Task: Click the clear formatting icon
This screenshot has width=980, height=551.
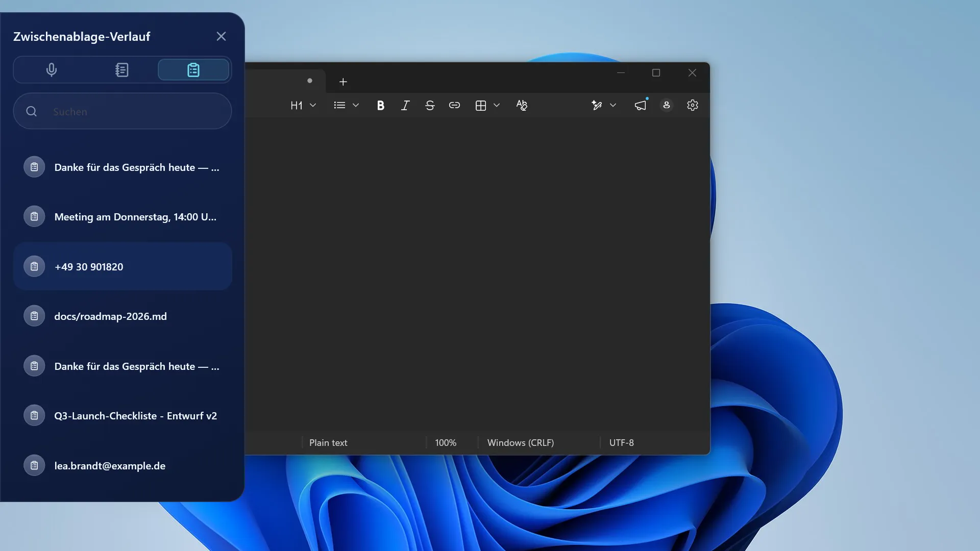Action: (x=522, y=105)
